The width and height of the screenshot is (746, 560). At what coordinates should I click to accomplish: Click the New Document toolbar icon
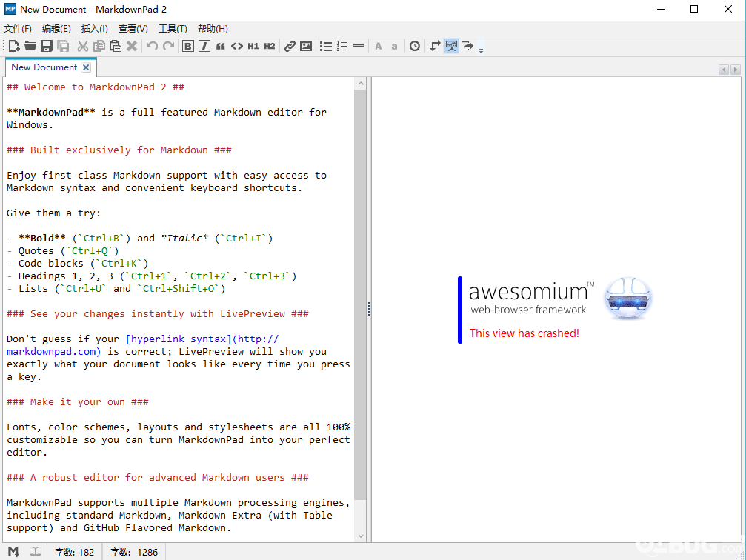click(x=14, y=46)
